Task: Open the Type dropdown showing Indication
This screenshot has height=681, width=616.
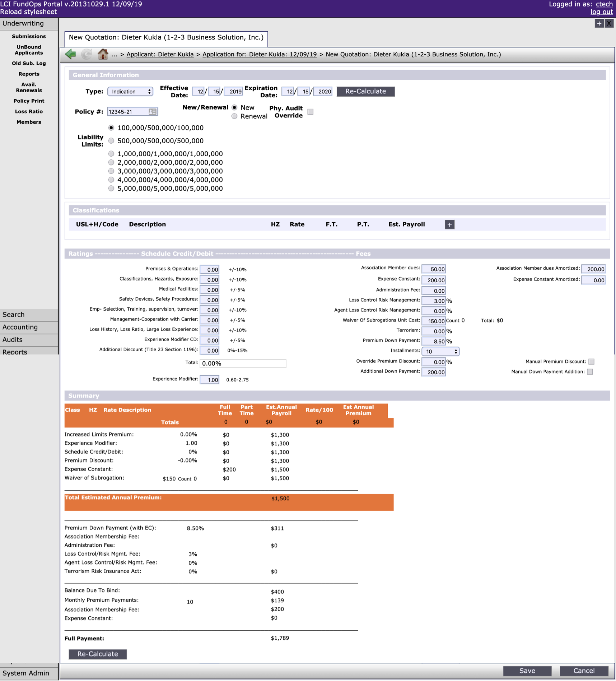Action: [x=130, y=92]
